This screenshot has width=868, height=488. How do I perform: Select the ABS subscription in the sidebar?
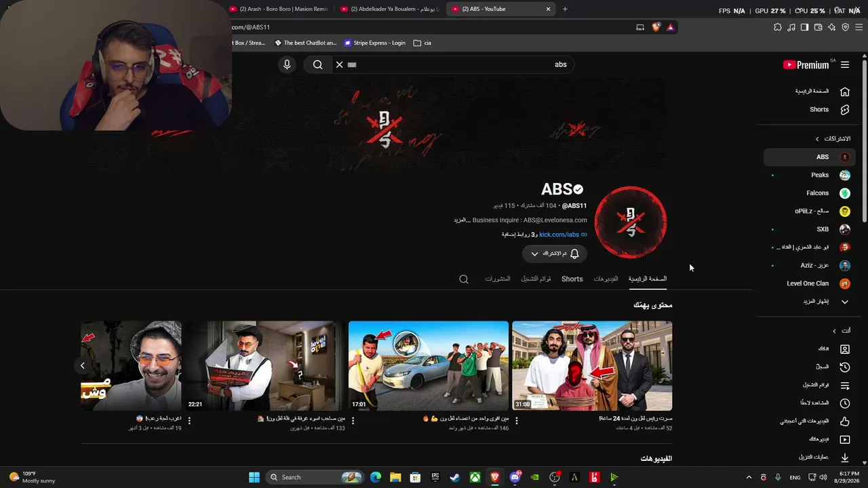(810, 157)
